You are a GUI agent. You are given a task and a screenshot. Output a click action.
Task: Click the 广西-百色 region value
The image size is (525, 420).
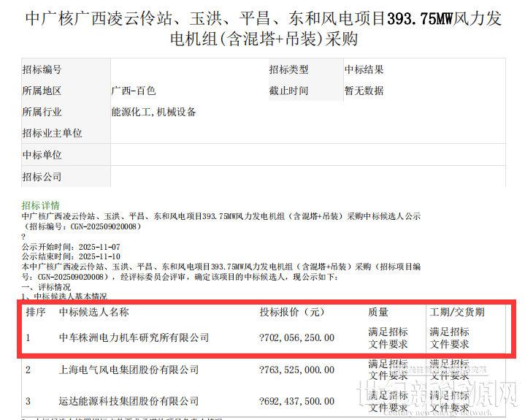click(x=133, y=91)
